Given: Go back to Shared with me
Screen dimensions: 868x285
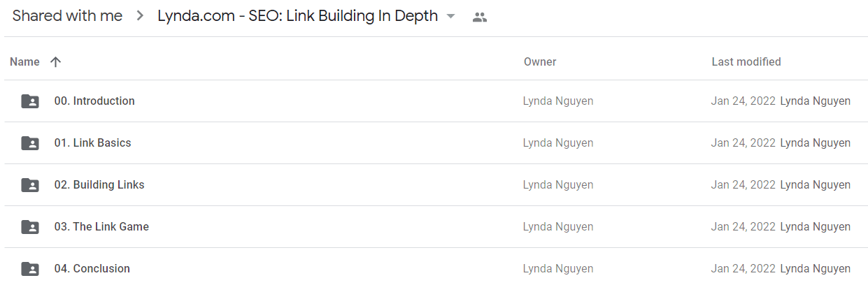Looking at the screenshot, I should click(x=67, y=16).
